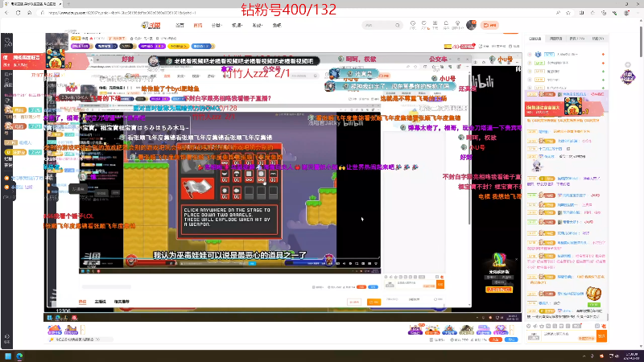Select the first tab in the chat ranking panel
Screen dimensions: 644x362
point(535,39)
